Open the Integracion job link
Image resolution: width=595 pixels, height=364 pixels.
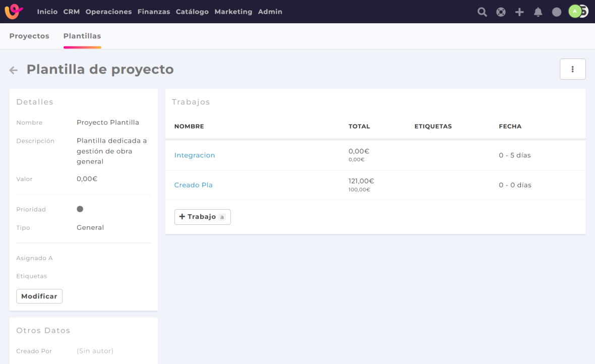click(x=195, y=155)
